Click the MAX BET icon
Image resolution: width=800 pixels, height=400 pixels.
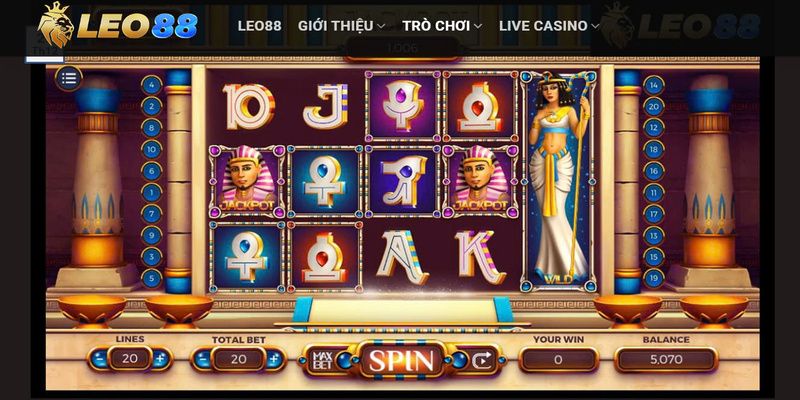click(322, 360)
